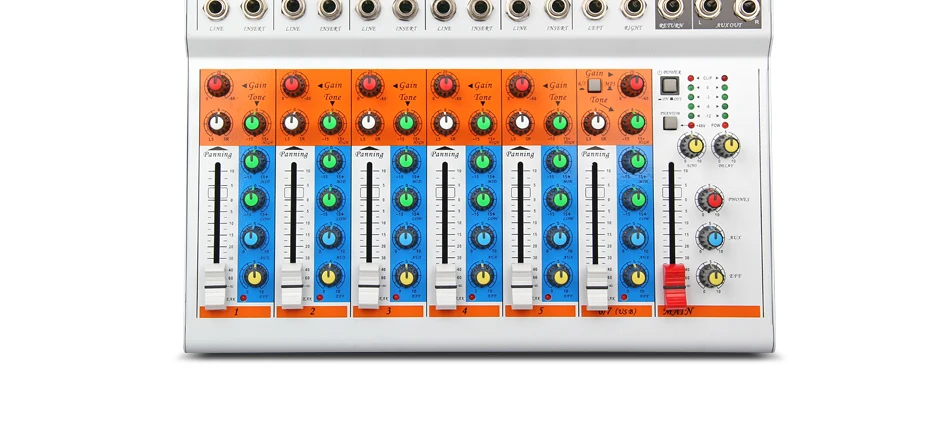Click channel 1 green LOW knob
This screenshot has width=950, height=421.
click(254, 199)
